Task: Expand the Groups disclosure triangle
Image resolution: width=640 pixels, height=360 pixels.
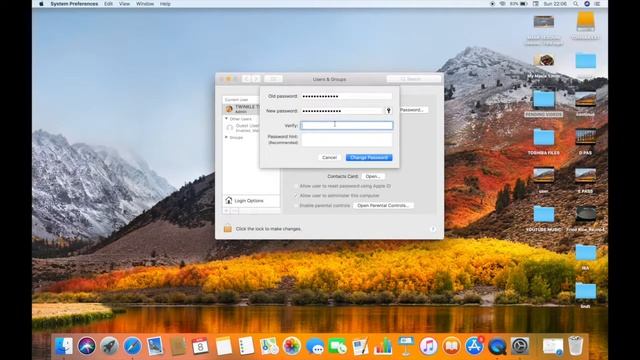Action: point(227,138)
